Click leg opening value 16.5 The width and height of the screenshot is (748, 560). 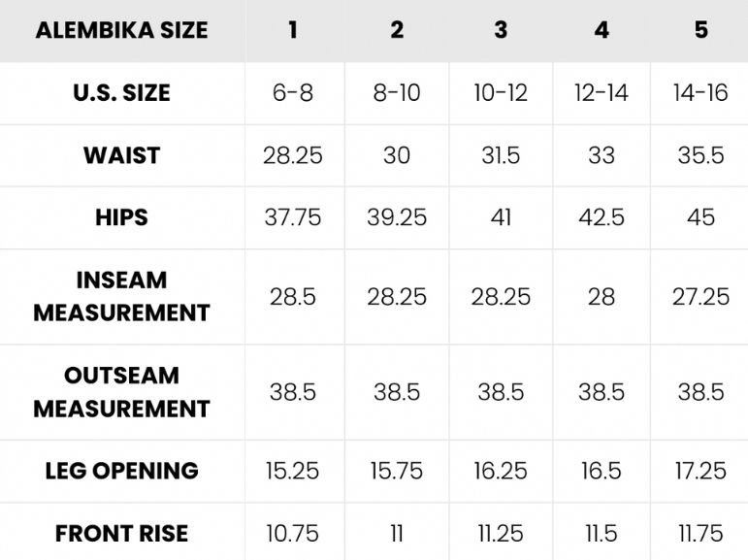[602, 471]
